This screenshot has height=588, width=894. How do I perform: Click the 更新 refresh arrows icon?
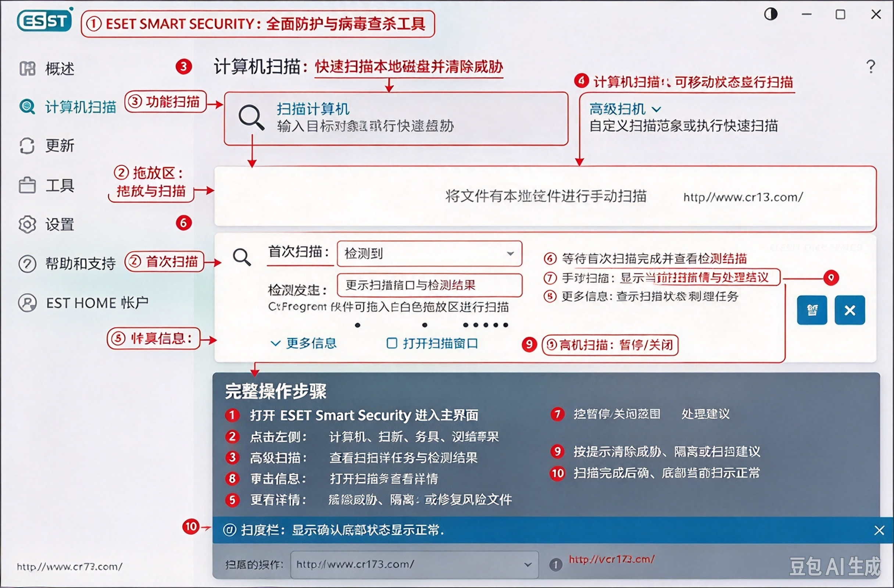coord(27,146)
